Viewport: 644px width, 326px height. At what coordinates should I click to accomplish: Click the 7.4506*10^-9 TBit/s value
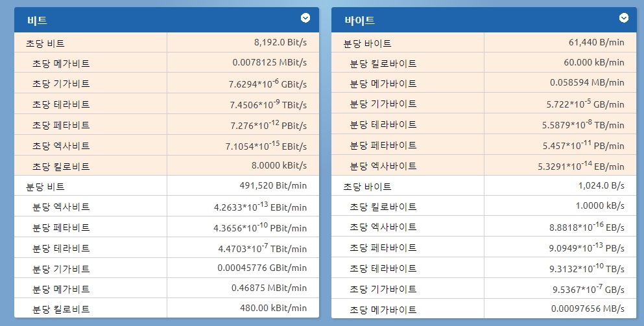268,104
